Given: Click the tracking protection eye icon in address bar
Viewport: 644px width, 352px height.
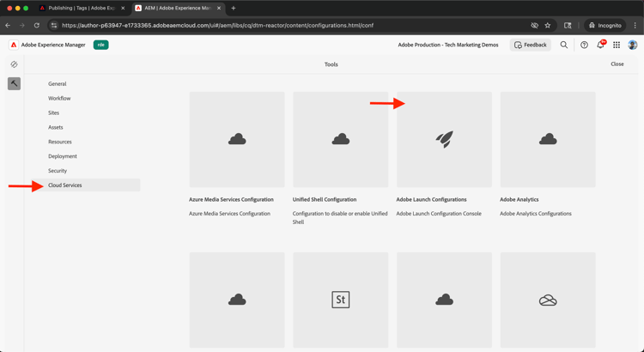Looking at the screenshot, I should [x=534, y=26].
